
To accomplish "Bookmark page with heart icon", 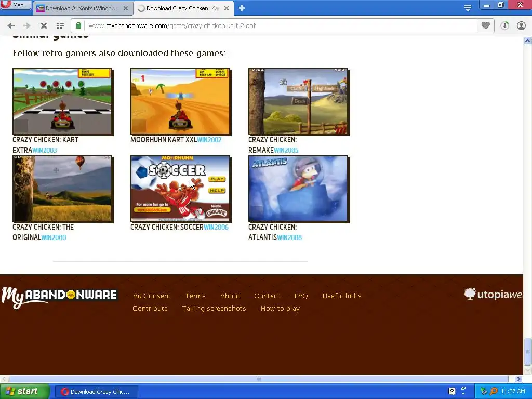I will tap(486, 25).
